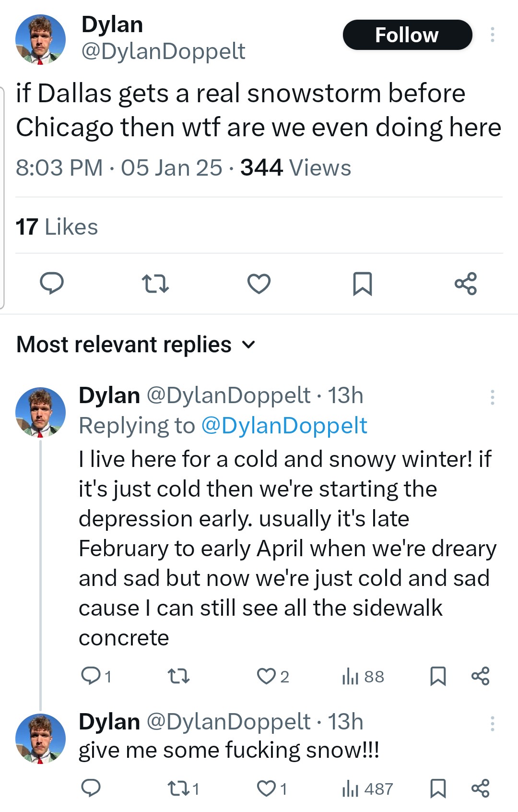Like the reply with 2 likes
The image size is (518, 812).
273,676
